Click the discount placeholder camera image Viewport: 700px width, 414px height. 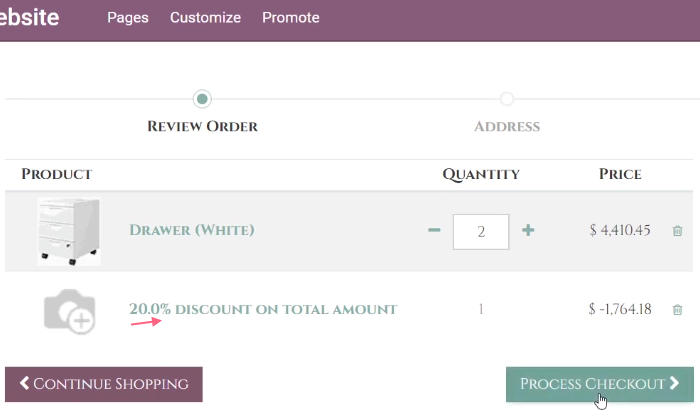[x=69, y=311]
